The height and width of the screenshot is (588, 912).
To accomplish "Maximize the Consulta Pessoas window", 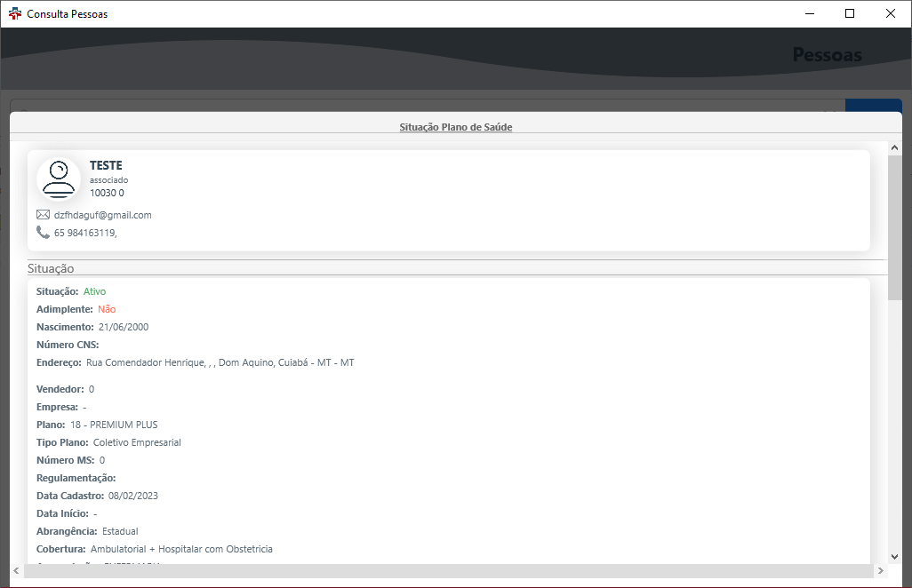I will [850, 14].
